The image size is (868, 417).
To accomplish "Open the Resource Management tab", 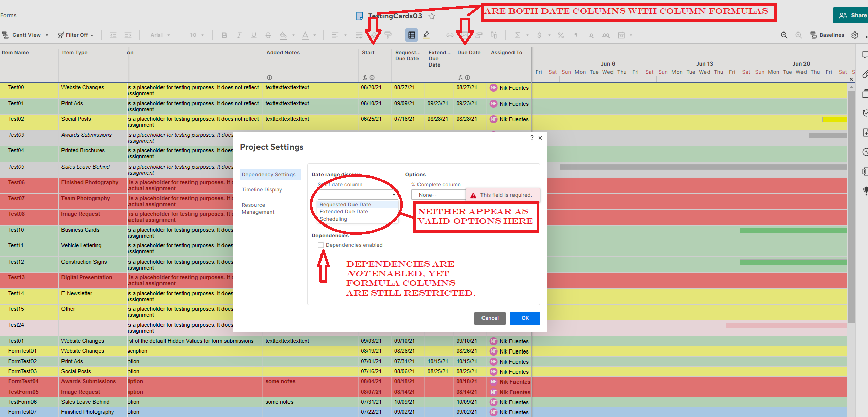I will pyautogui.click(x=258, y=209).
